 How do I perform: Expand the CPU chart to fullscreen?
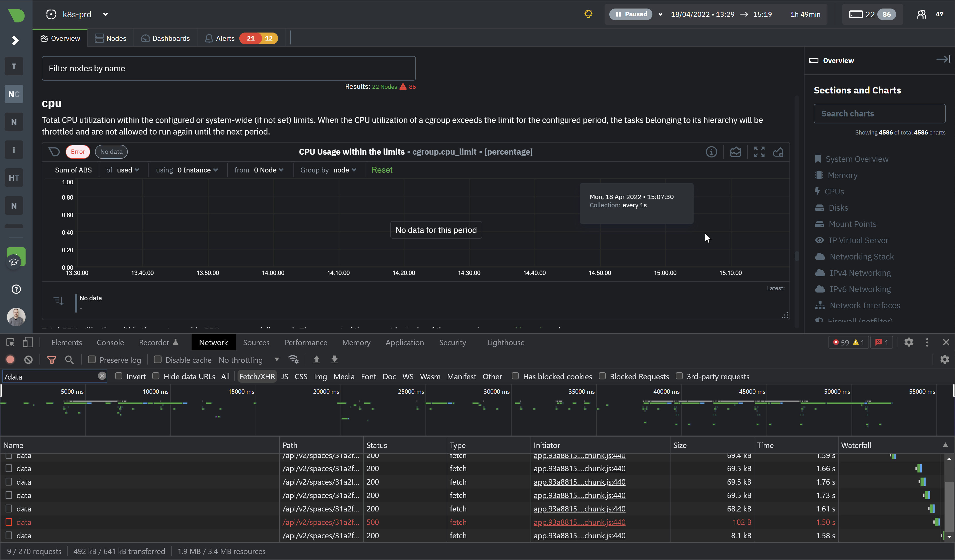(759, 152)
